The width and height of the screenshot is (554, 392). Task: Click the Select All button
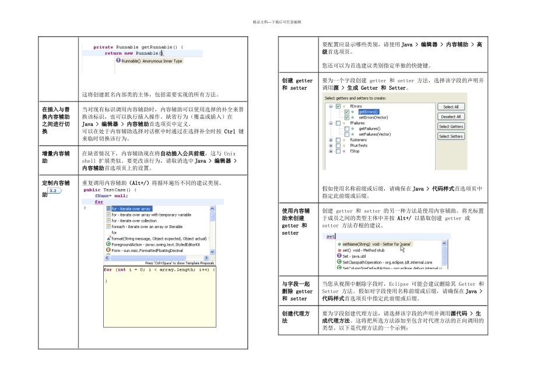(x=451, y=107)
